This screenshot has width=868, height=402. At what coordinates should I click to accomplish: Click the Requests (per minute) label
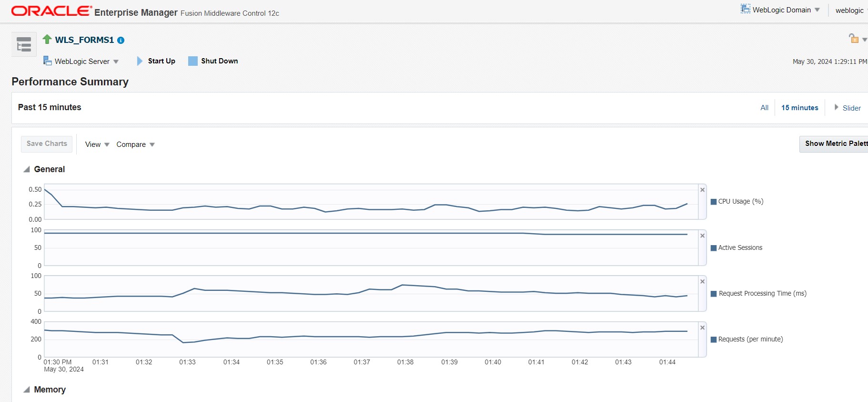coord(751,340)
